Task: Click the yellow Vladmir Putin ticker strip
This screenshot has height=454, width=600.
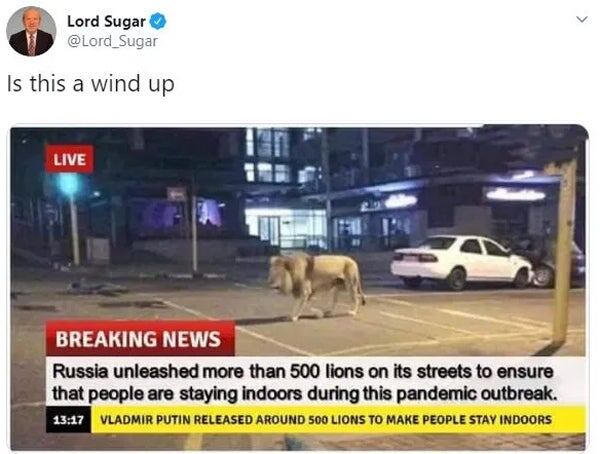Action: tap(338, 420)
